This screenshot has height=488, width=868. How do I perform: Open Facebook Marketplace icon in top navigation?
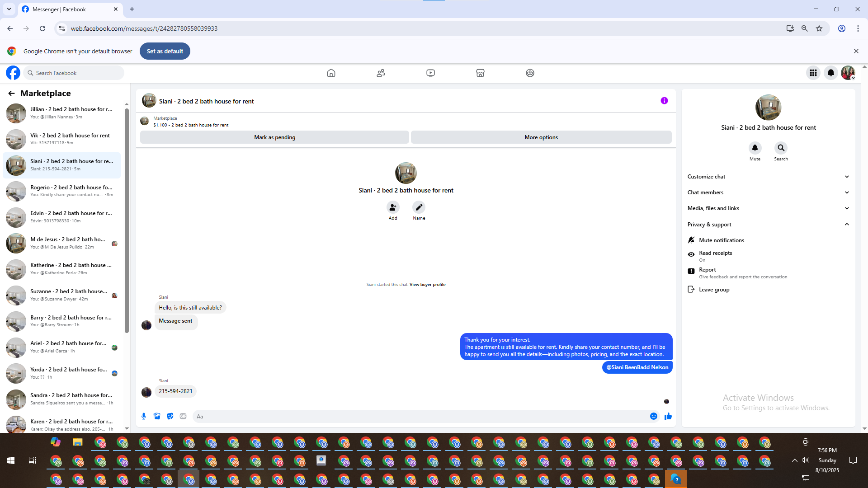(x=480, y=73)
